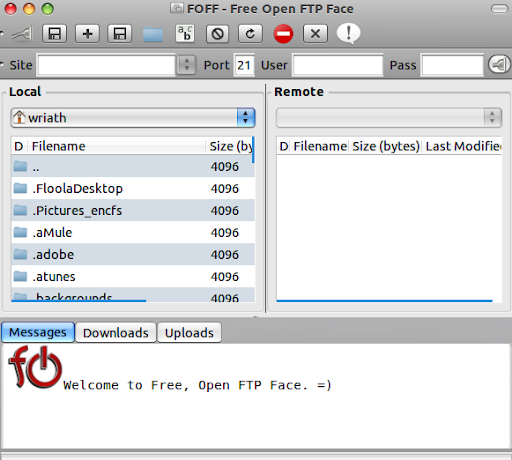Click the User input field
Viewport: 512px width, 460px height.
[x=338, y=65]
